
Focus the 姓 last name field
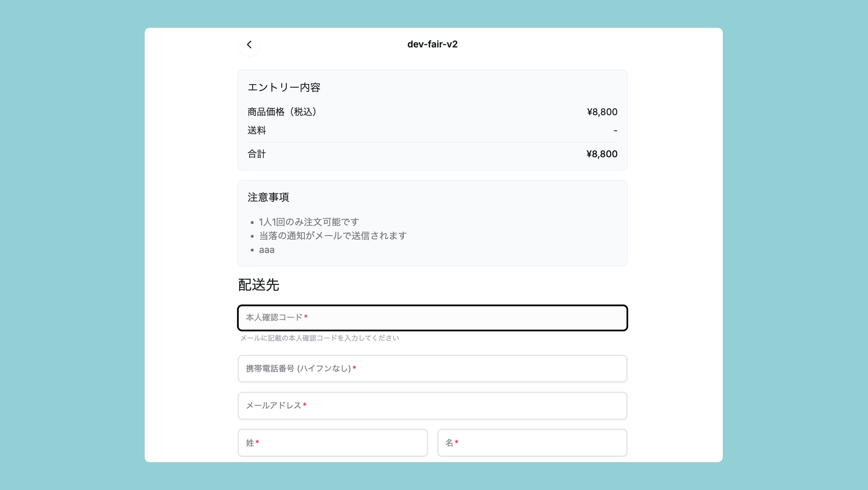tap(332, 443)
